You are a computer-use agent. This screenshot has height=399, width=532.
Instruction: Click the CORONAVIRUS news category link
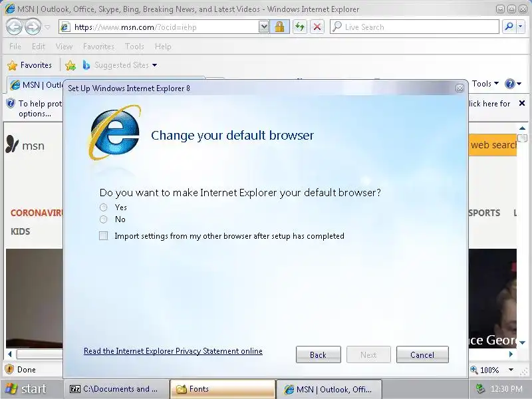point(37,213)
